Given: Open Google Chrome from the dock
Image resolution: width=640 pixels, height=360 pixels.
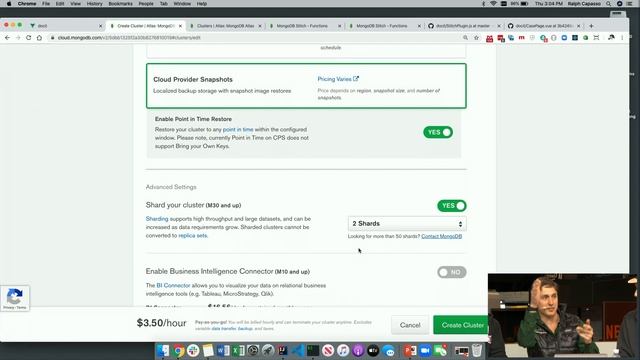Looking at the screenshot, I should (x=178, y=351).
